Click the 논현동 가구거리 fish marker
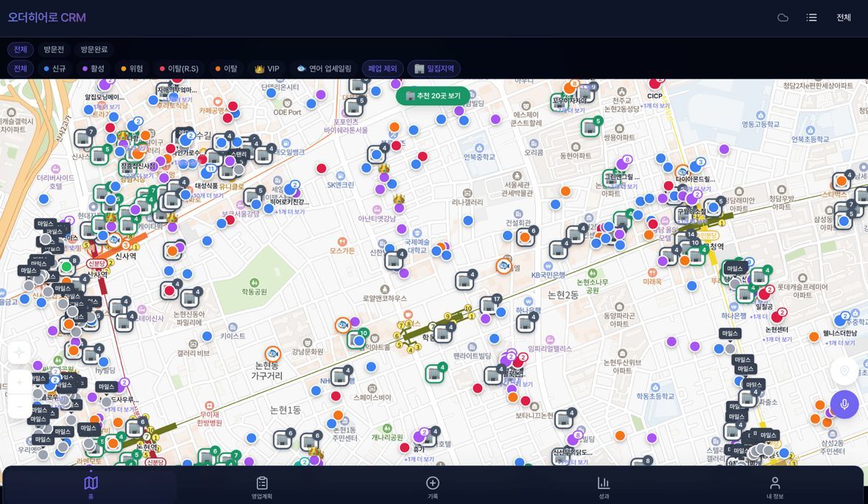Image resolution: width=868 pixels, height=504 pixels. (x=272, y=354)
